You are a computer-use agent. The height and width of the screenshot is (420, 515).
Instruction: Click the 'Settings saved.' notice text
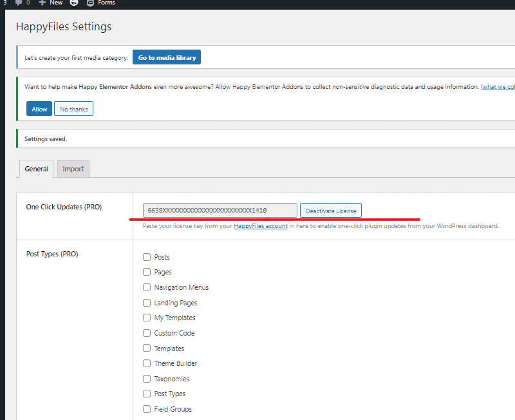click(46, 139)
